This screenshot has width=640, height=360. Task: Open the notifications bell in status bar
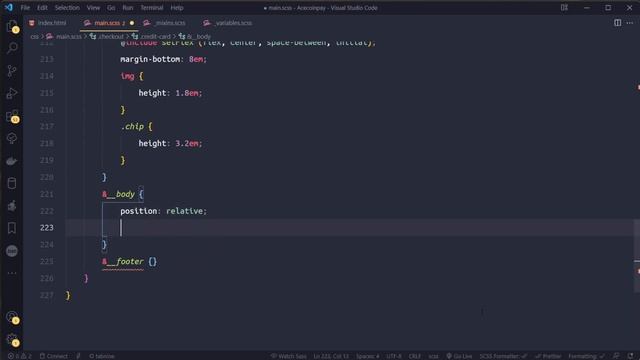(x=631, y=356)
